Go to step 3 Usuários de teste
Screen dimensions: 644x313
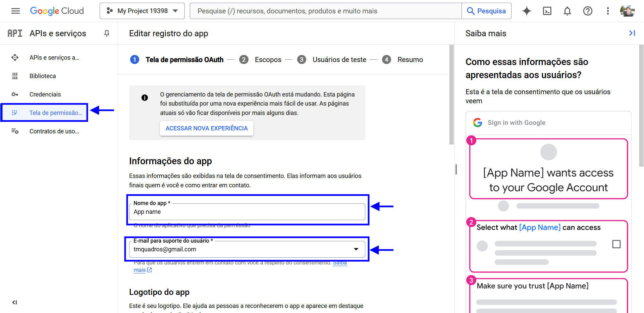(x=332, y=60)
